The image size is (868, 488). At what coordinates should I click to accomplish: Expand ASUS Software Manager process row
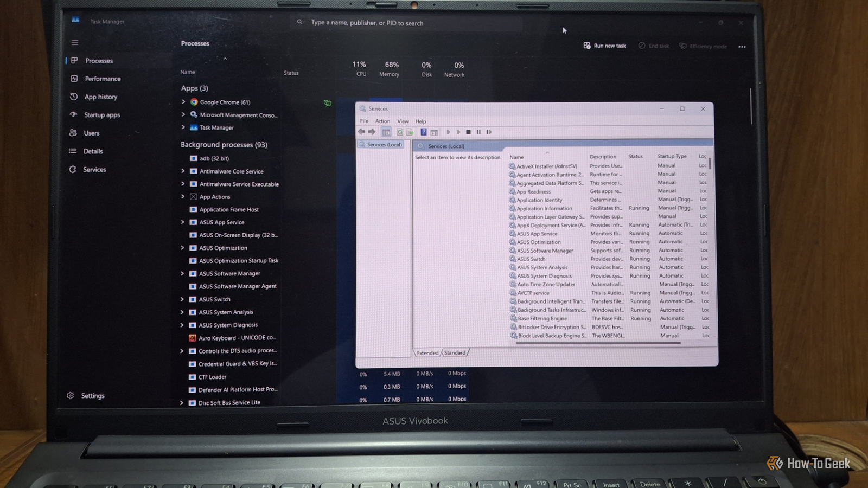182,273
